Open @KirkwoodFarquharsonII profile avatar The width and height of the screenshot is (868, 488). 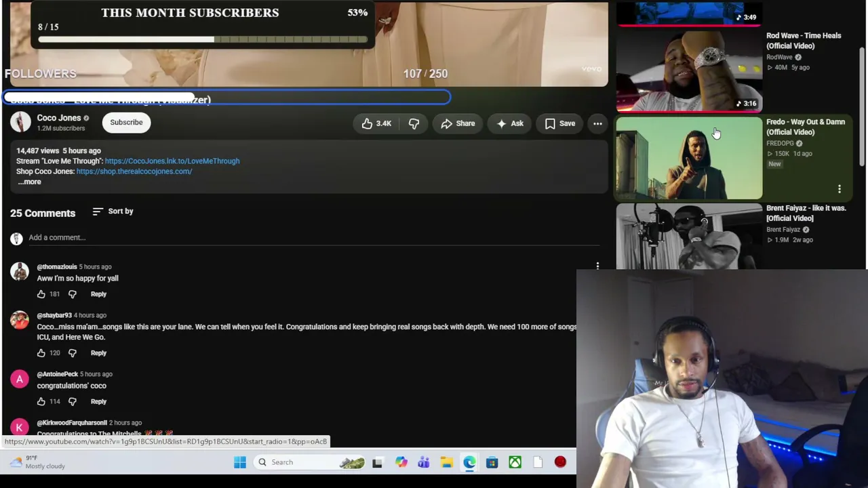click(20, 428)
